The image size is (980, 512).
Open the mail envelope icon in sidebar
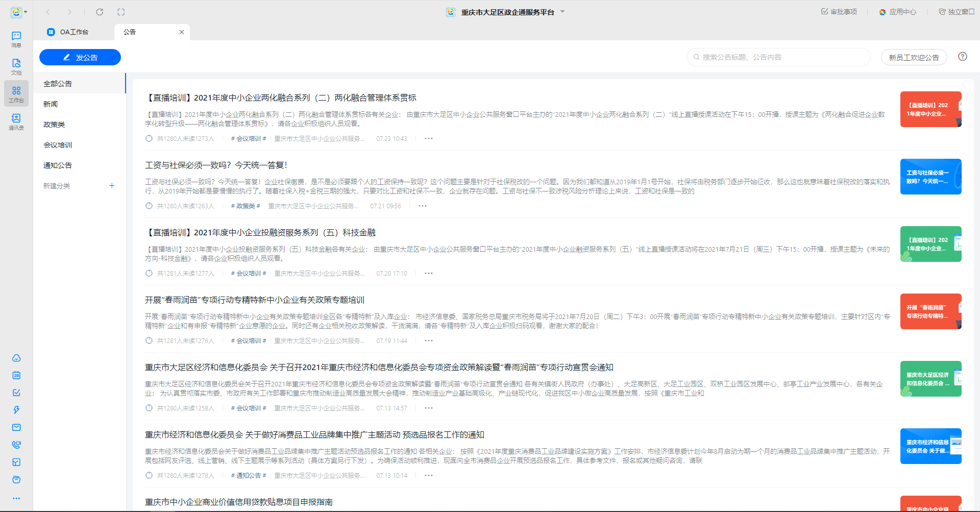tap(16, 427)
